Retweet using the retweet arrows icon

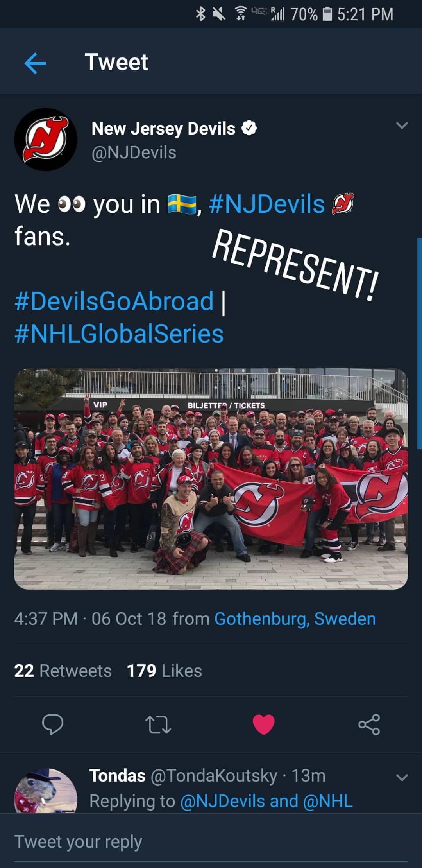(x=158, y=725)
